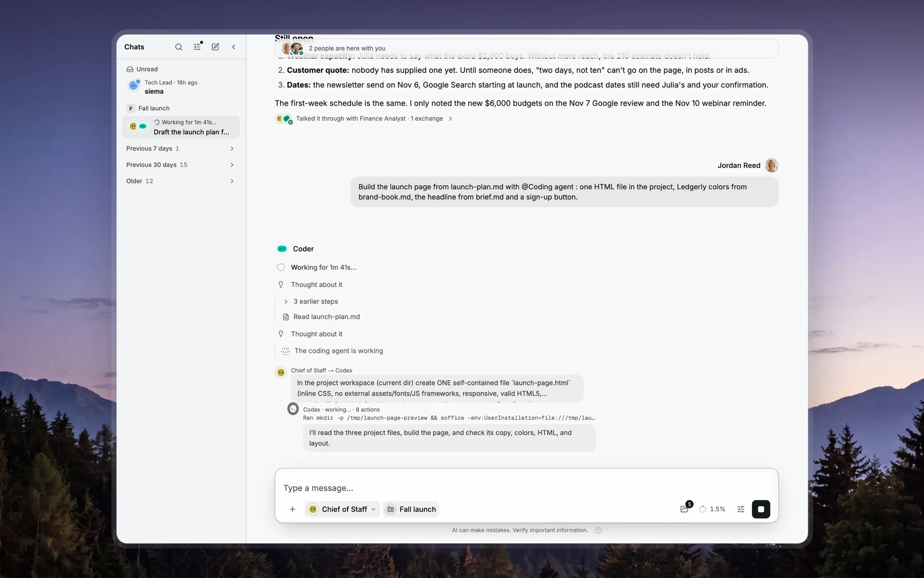Open chat filter settings in sidebar header
924x578 pixels.
[197, 47]
